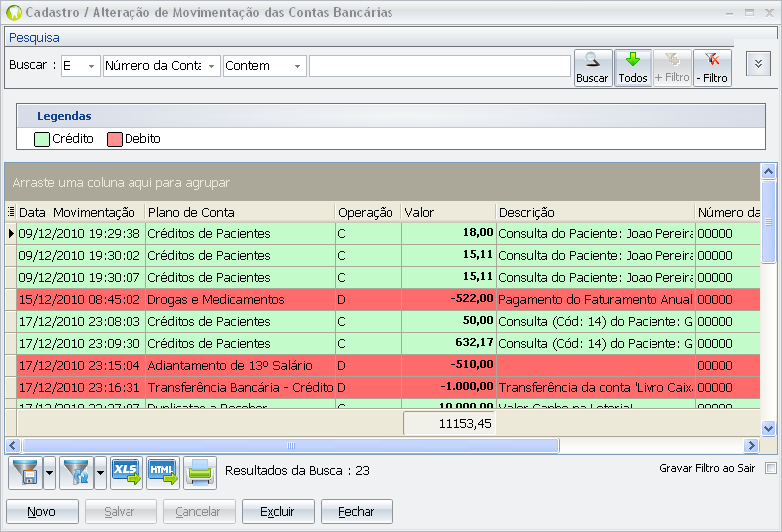Click the save filter funnel icon
Image resolution: width=782 pixels, height=532 pixels.
[26, 472]
